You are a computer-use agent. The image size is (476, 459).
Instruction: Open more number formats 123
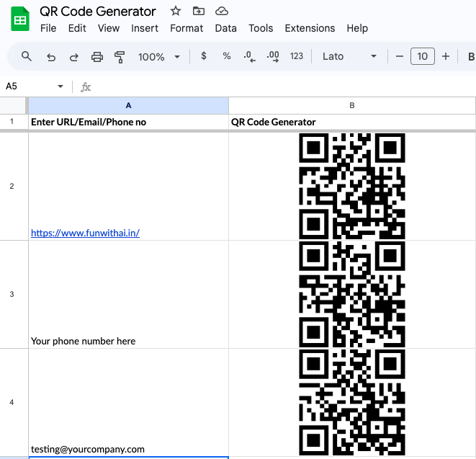[x=296, y=56]
